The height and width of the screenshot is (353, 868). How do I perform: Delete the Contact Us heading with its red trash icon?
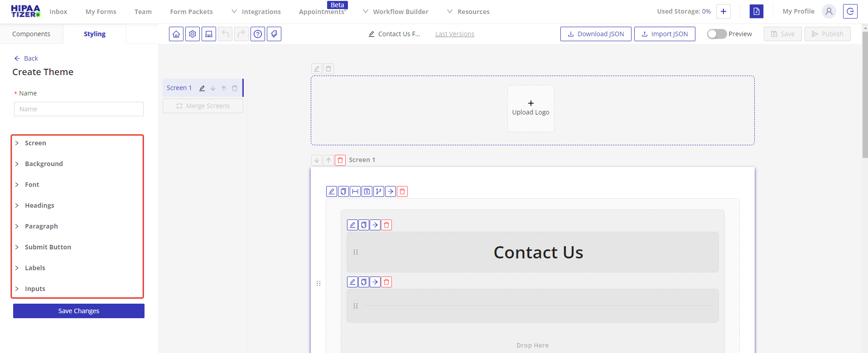pyautogui.click(x=386, y=225)
